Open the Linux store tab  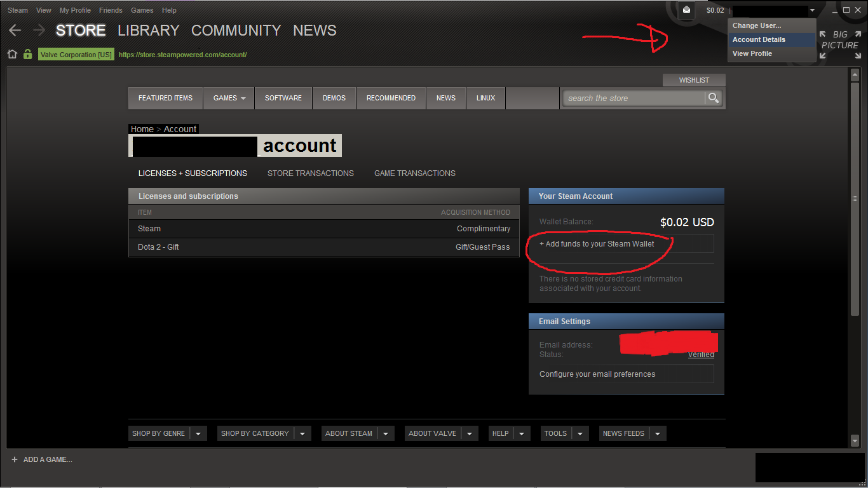[486, 98]
